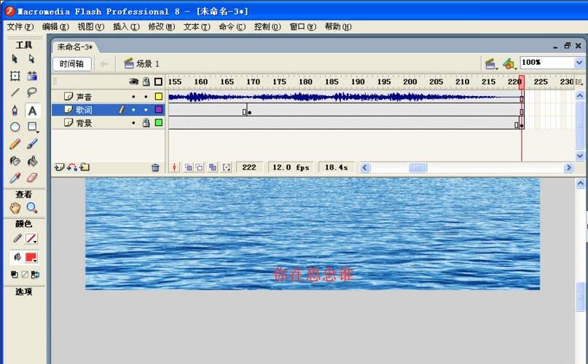Open the Edit Symbols dropdown
The image size is (588, 364).
509,64
